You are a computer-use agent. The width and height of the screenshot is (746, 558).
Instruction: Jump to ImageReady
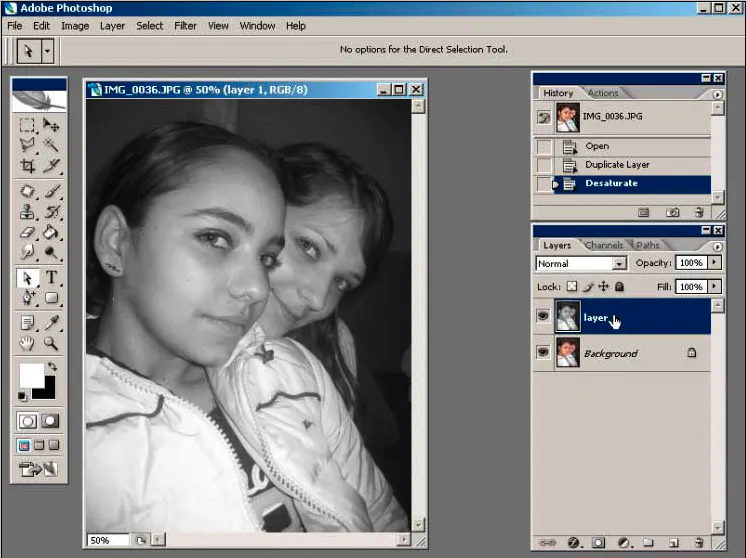pyautogui.click(x=38, y=469)
